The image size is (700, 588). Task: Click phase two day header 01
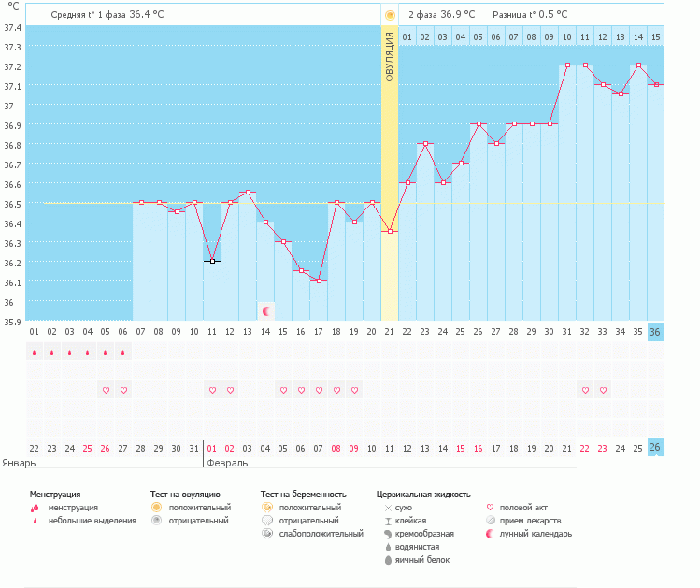(x=407, y=37)
